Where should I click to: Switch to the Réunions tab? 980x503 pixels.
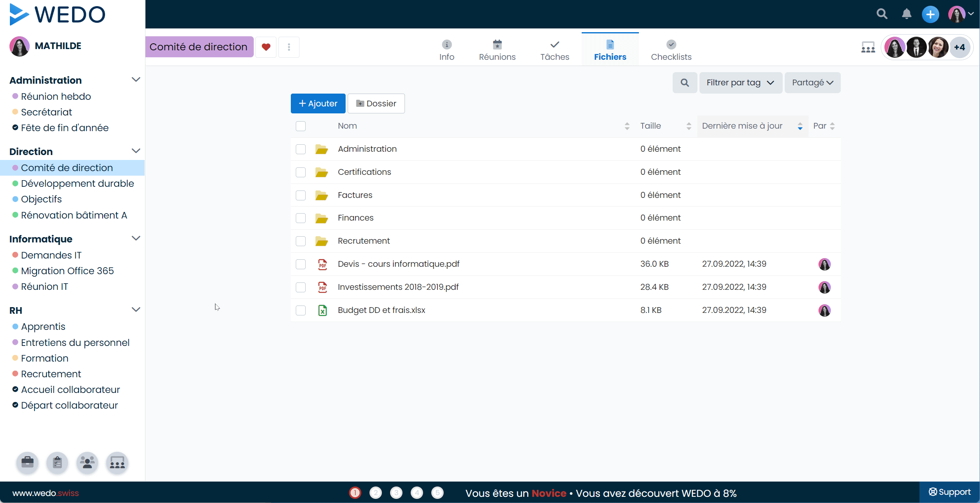(x=497, y=50)
